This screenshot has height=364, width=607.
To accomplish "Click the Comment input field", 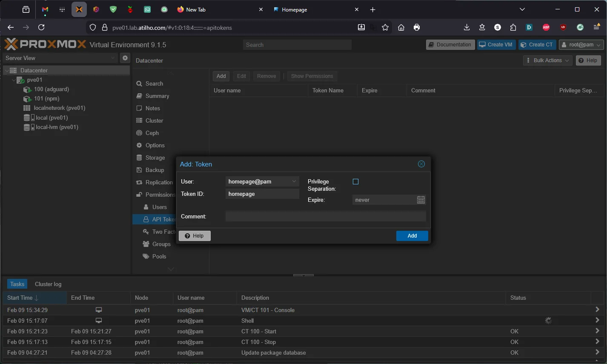I will [326, 216].
